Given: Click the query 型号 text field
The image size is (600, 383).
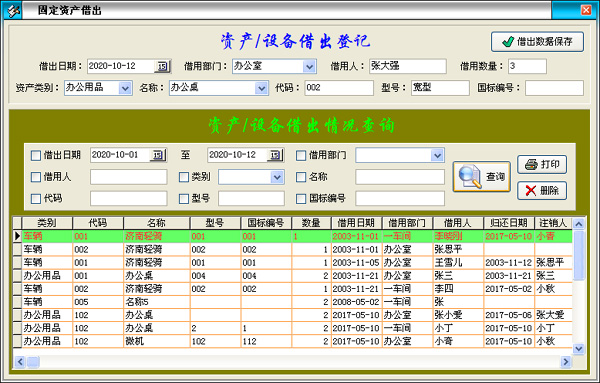Looking at the screenshot, I should [251, 199].
